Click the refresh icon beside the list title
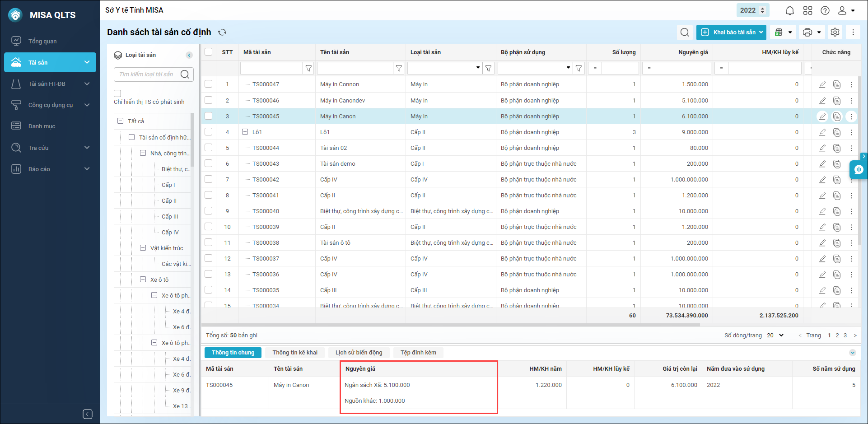The height and width of the screenshot is (424, 868). [222, 32]
